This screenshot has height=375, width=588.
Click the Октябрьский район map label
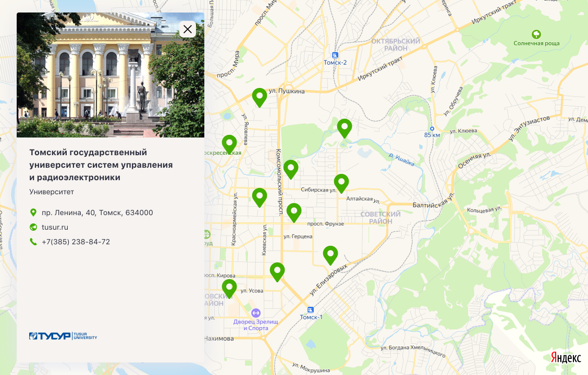tap(396, 45)
